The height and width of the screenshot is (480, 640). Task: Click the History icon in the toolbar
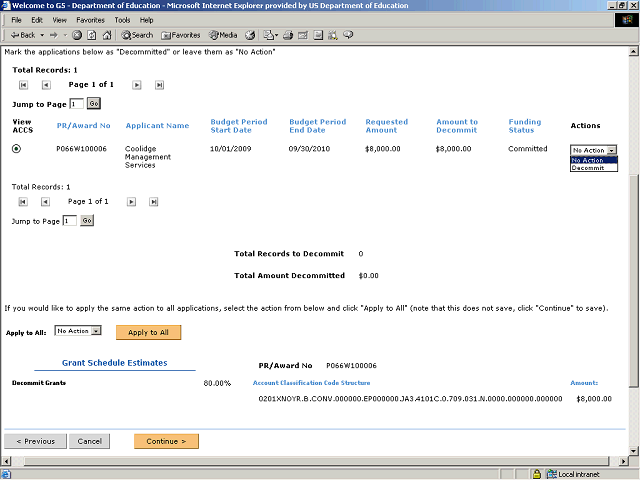pyautogui.click(x=250, y=35)
